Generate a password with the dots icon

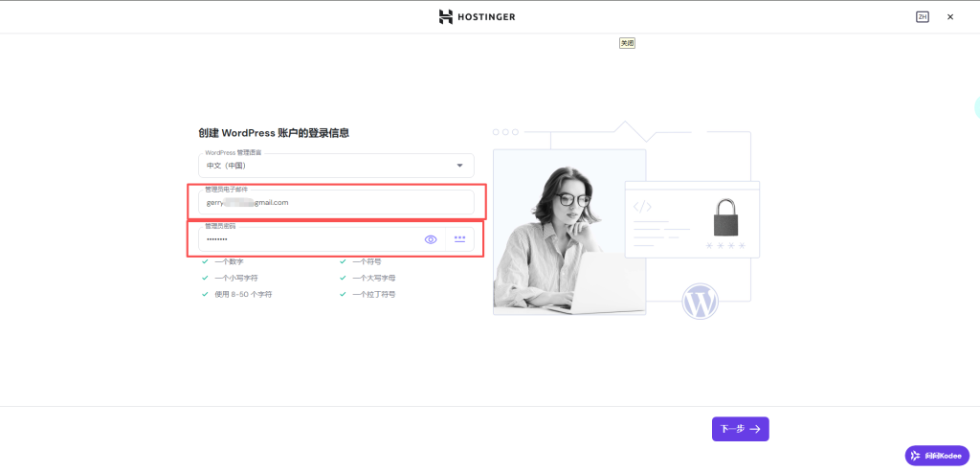460,238
